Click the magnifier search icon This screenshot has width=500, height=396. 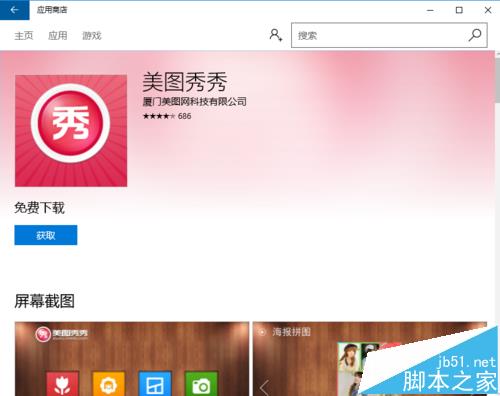475,35
